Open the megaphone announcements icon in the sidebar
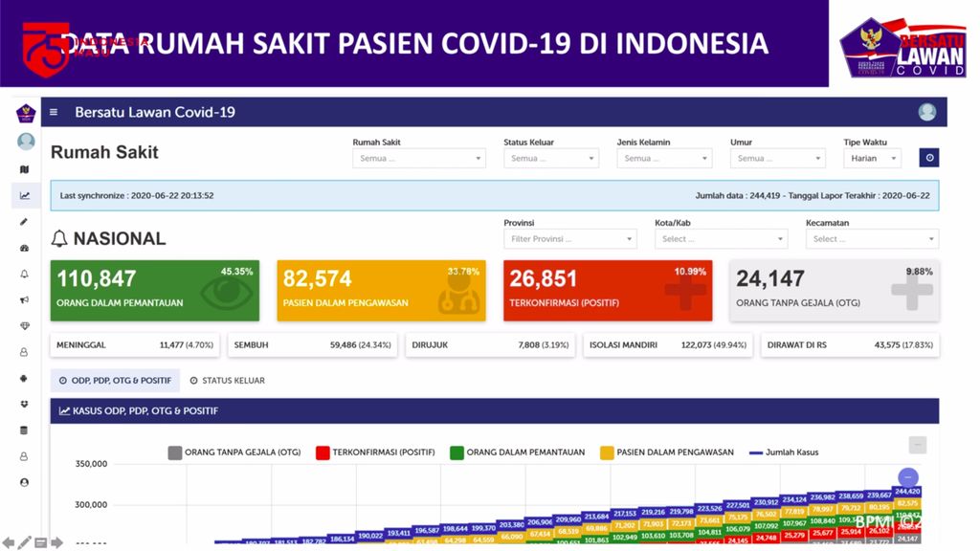The height and width of the screenshot is (551, 980). click(24, 299)
